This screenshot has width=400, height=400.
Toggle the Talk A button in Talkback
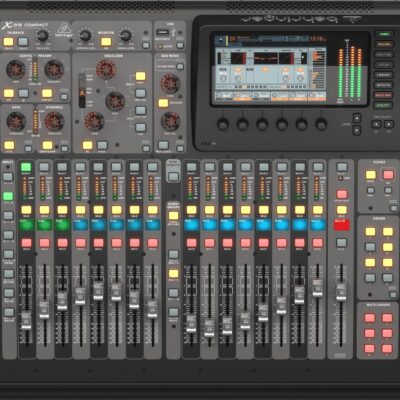(x=8, y=42)
